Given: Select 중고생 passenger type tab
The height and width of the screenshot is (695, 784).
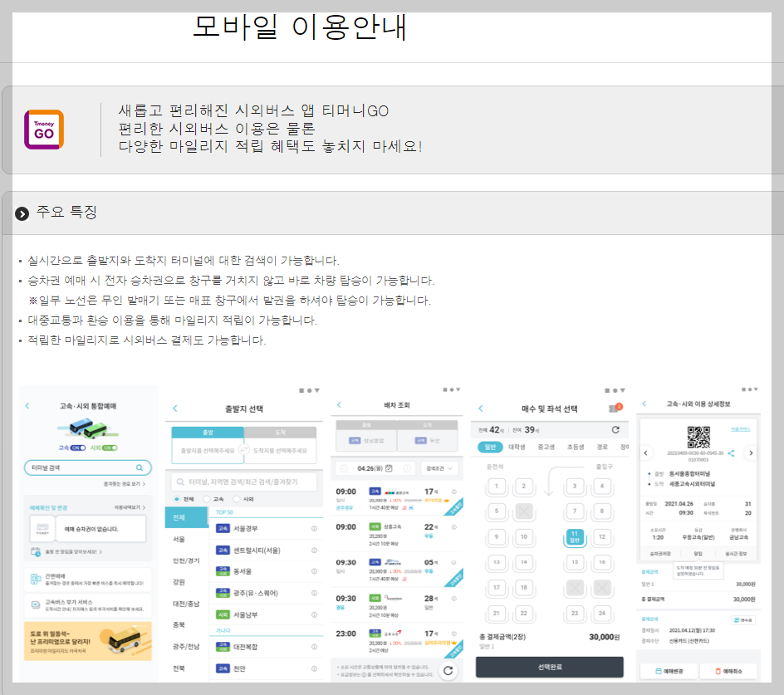Looking at the screenshot, I should tap(546, 447).
